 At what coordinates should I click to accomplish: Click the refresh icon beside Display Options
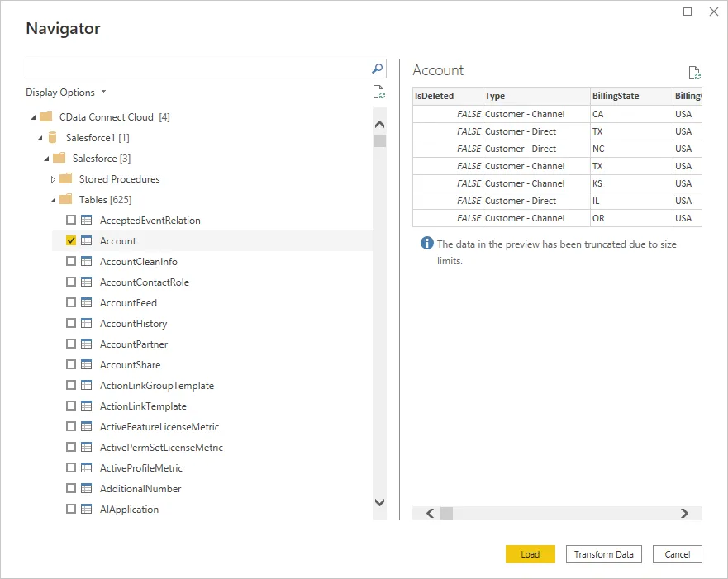click(x=379, y=92)
